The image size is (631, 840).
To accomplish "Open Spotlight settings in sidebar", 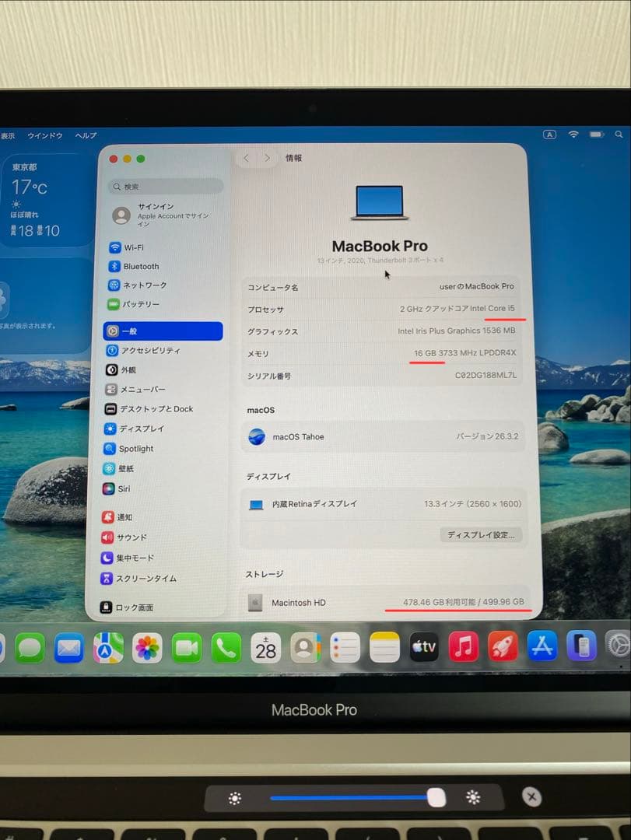I will (x=128, y=449).
